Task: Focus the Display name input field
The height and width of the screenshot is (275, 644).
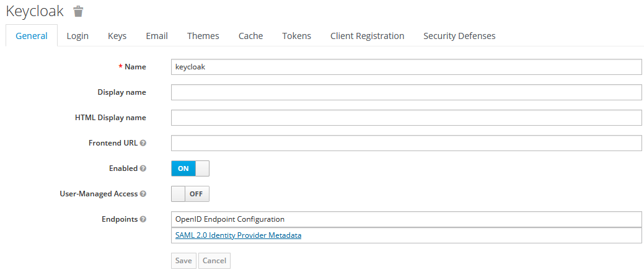Action: pyautogui.click(x=406, y=92)
